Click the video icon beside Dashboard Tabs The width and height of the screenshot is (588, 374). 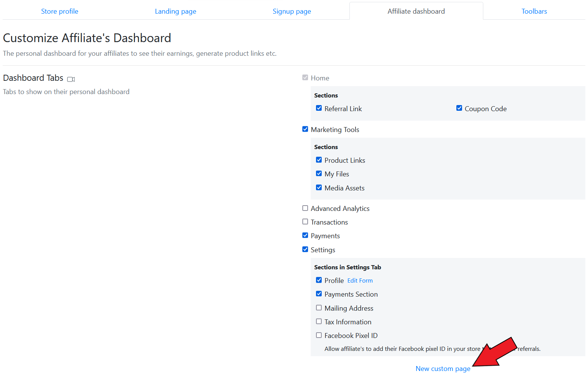[71, 79]
